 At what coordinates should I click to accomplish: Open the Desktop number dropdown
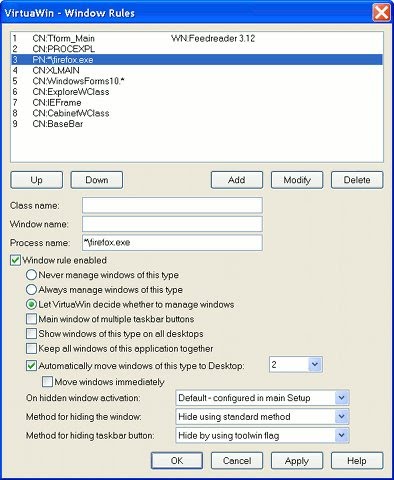click(x=296, y=364)
